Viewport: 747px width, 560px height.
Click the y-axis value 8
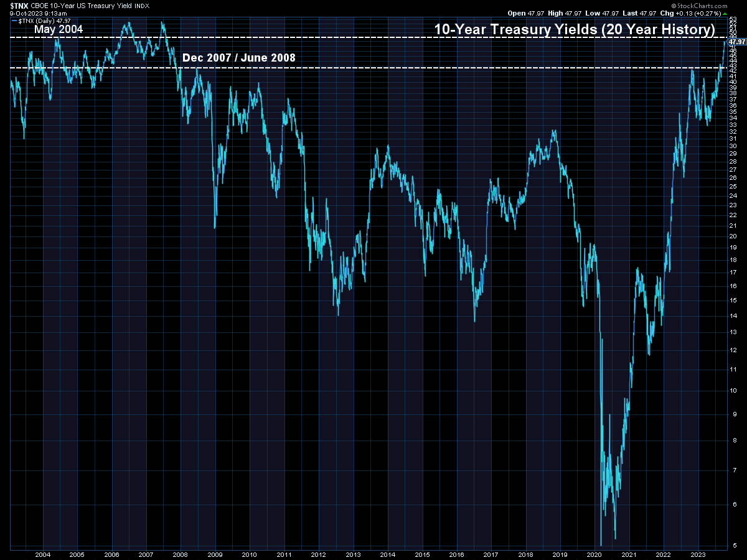[735, 440]
